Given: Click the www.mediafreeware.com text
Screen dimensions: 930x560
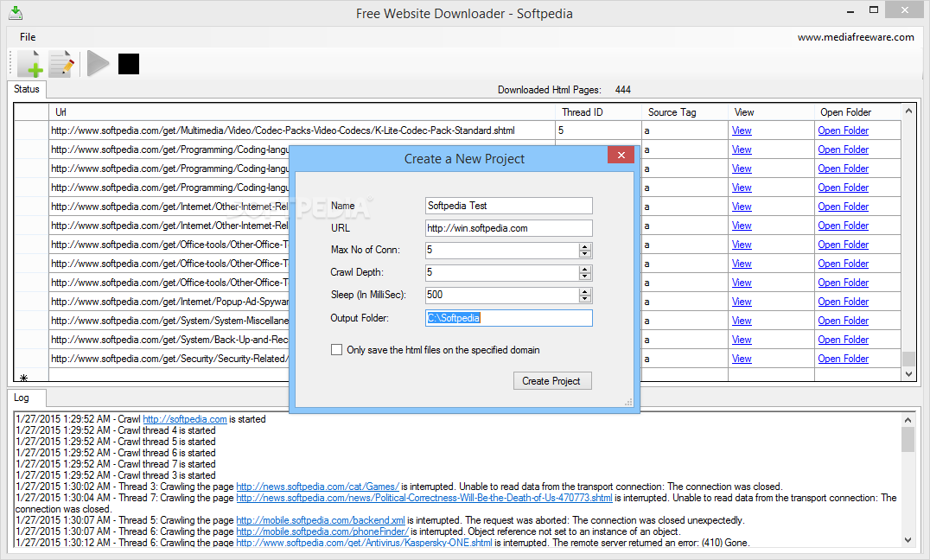Looking at the screenshot, I should point(856,37).
